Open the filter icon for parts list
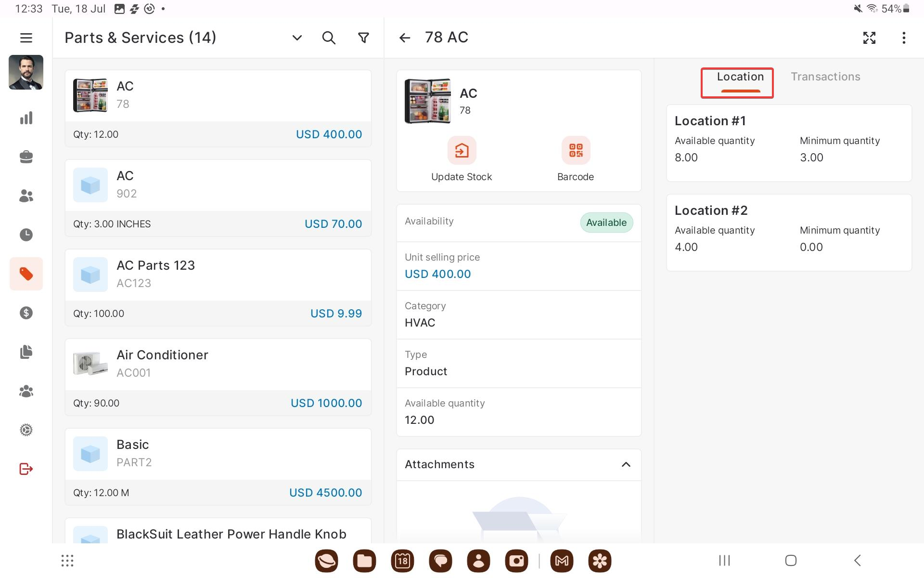Viewport: 924px width, 578px height. pos(364,38)
